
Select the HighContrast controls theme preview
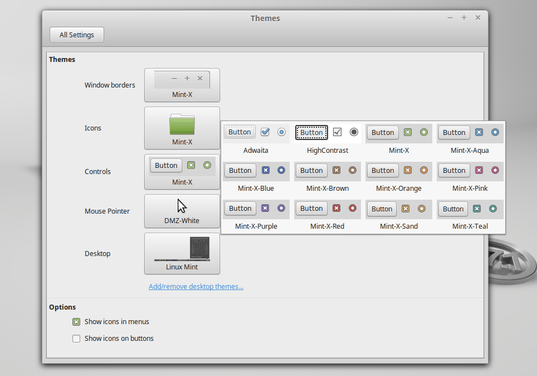(327, 132)
